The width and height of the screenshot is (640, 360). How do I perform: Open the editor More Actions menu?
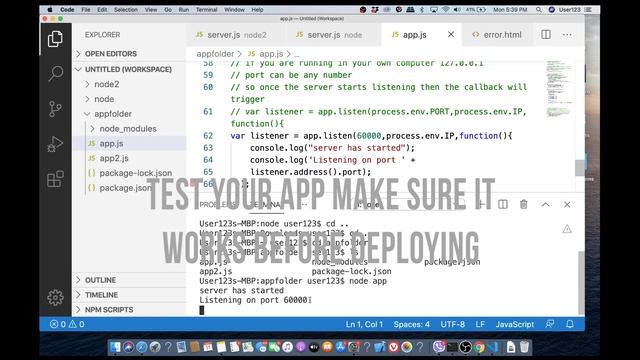tap(567, 35)
